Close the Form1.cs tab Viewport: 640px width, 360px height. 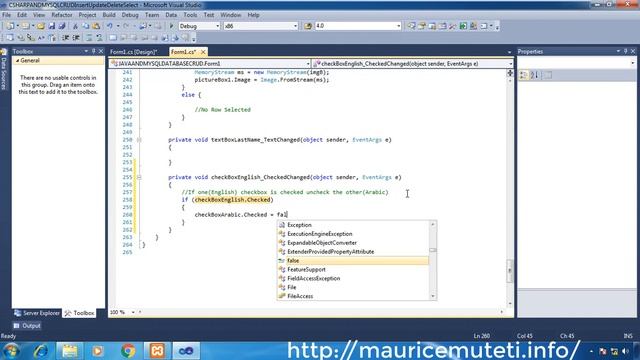203,52
